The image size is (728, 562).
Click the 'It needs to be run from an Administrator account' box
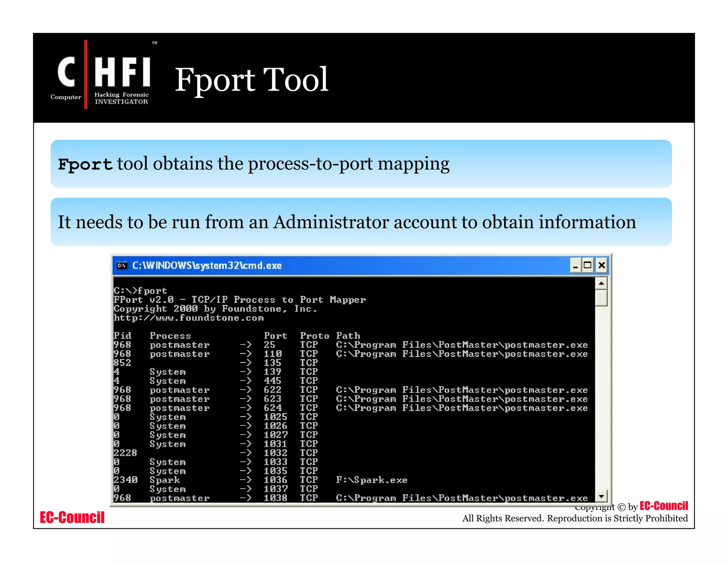tap(361, 222)
